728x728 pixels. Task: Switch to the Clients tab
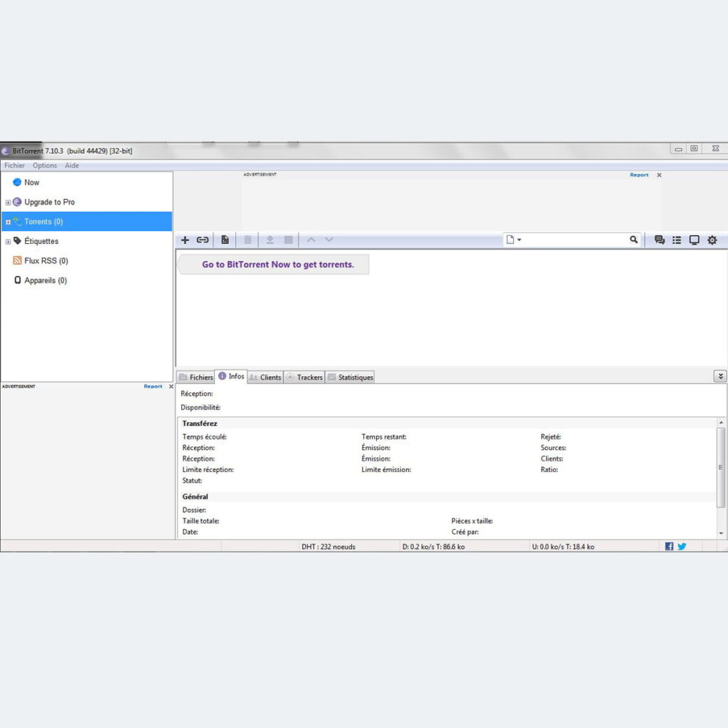(x=265, y=377)
